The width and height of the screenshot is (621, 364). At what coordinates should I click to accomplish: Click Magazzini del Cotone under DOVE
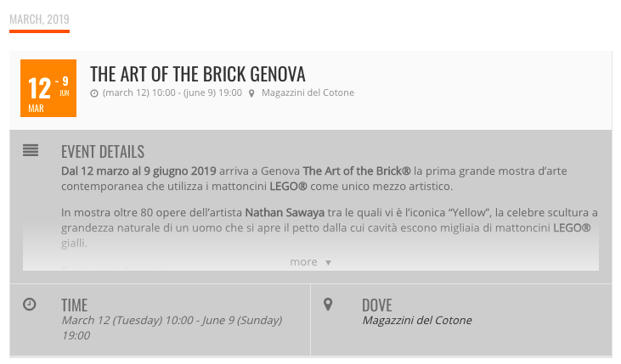click(416, 321)
